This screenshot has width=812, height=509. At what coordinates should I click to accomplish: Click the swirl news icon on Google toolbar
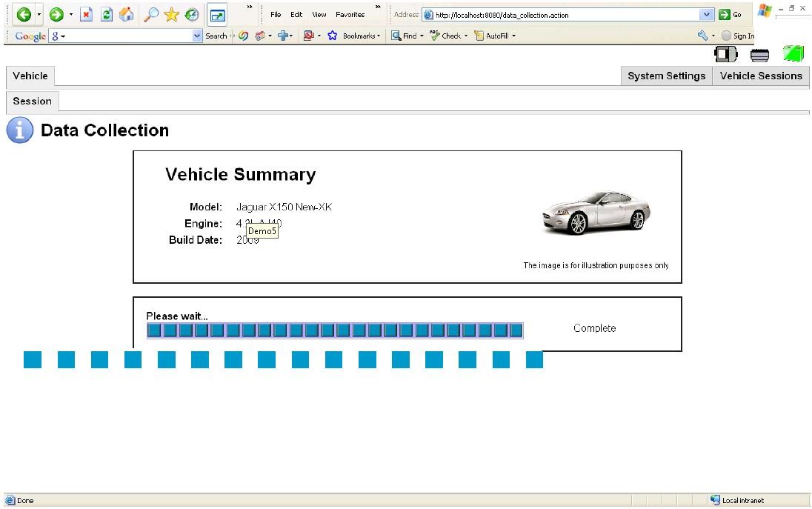pos(243,36)
